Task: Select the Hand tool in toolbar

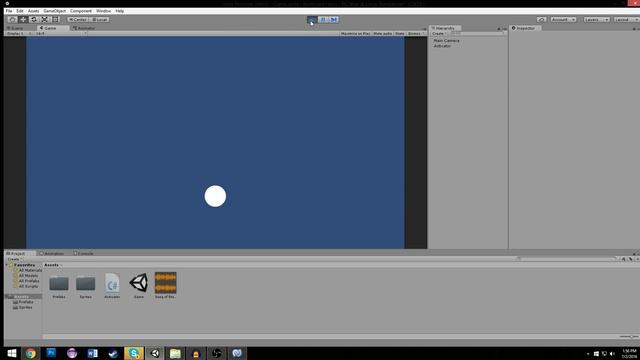Action: coord(12,20)
